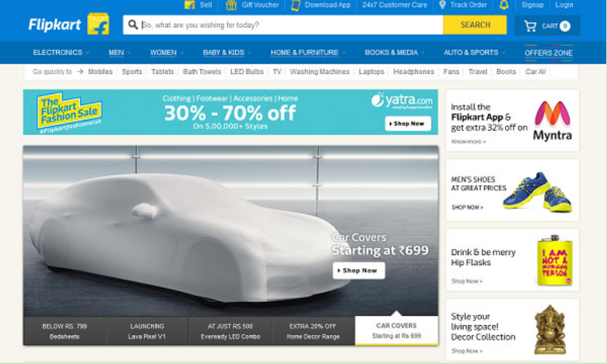
Task: Click the Track Order link
Action: (468, 5)
